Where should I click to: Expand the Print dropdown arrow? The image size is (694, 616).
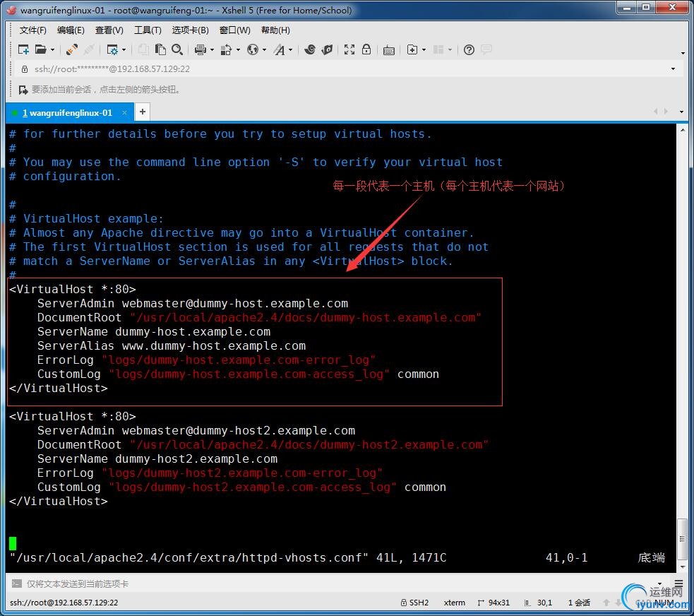tap(212, 49)
